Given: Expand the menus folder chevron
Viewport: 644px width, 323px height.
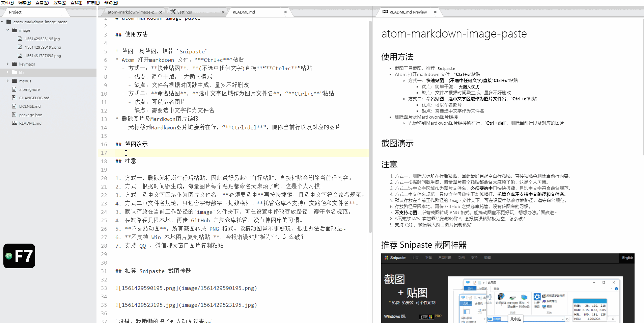Looking at the screenshot, I should [x=8, y=81].
